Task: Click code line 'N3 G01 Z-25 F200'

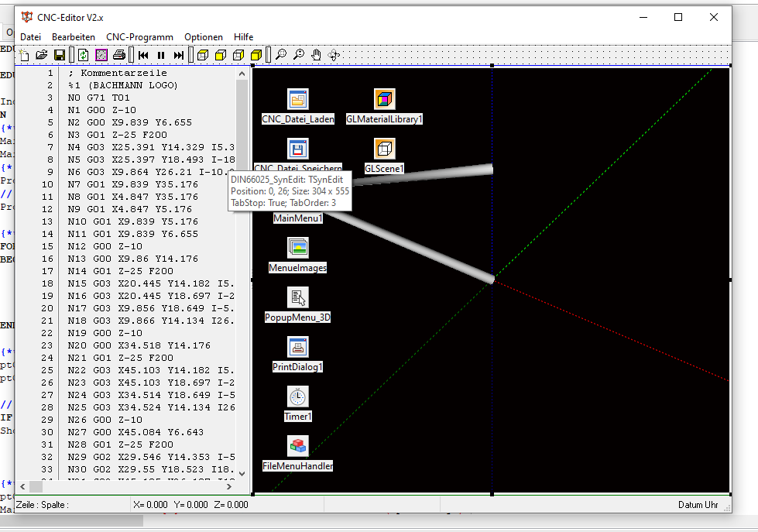Action: pyautogui.click(x=118, y=135)
